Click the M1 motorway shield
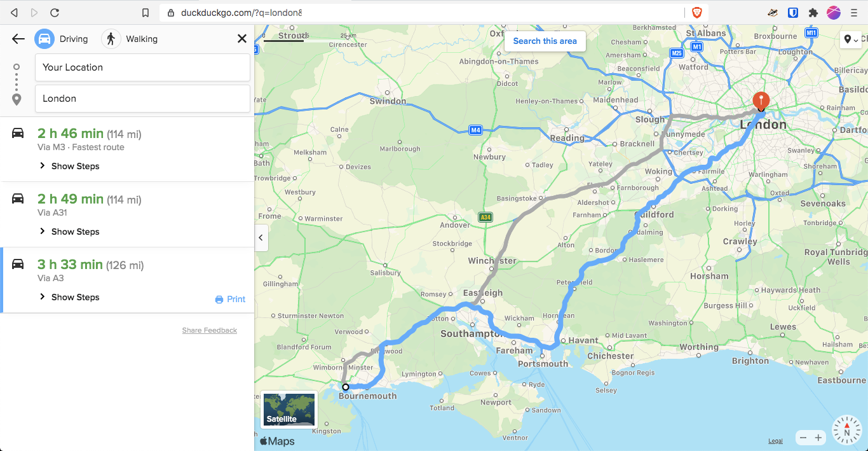868x451 pixels. (697, 47)
